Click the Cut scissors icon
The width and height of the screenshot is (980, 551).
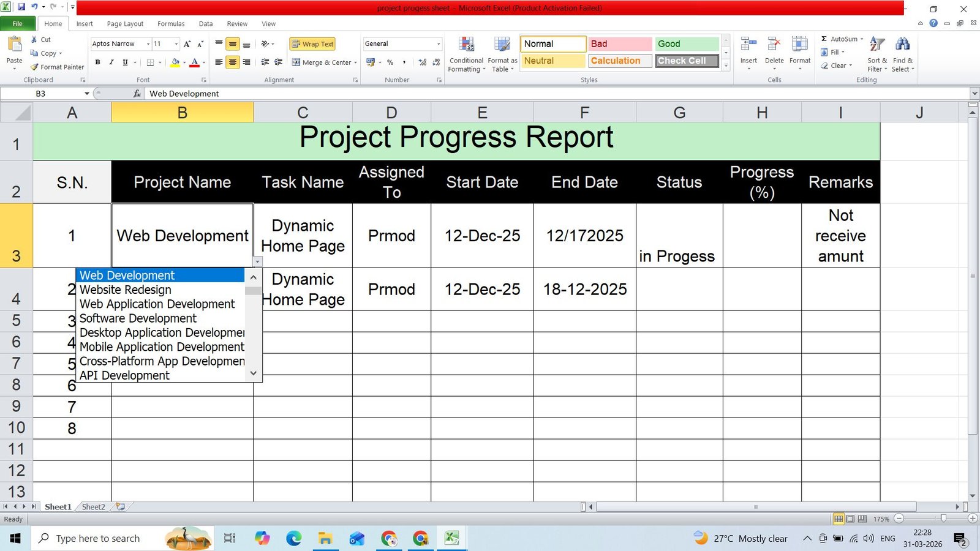(x=34, y=39)
